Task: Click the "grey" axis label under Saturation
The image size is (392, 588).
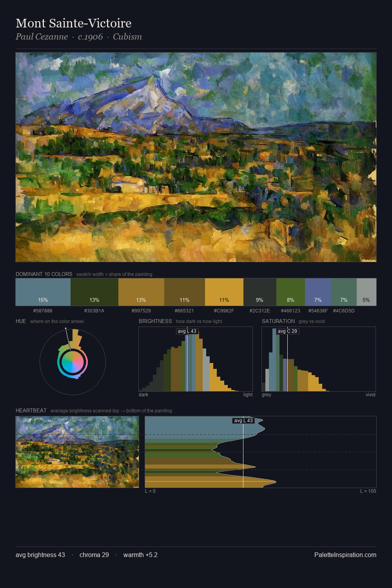Action: click(x=267, y=395)
